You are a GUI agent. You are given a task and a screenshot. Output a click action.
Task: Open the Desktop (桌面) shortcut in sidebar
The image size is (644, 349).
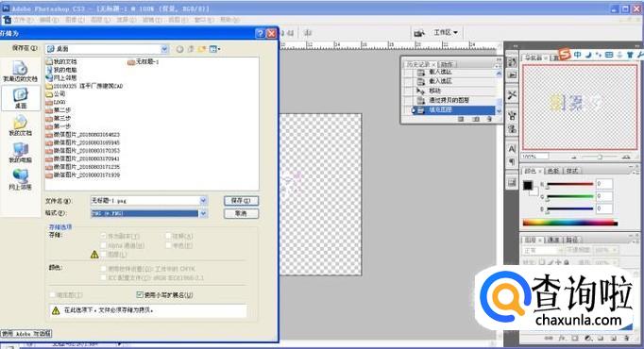coord(21,98)
